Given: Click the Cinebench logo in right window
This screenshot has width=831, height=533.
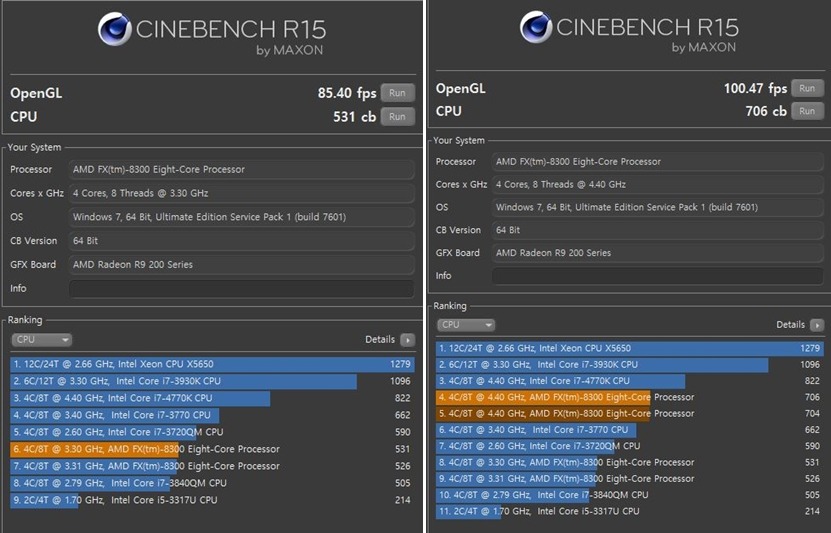Looking at the screenshot, I should 536,26.
